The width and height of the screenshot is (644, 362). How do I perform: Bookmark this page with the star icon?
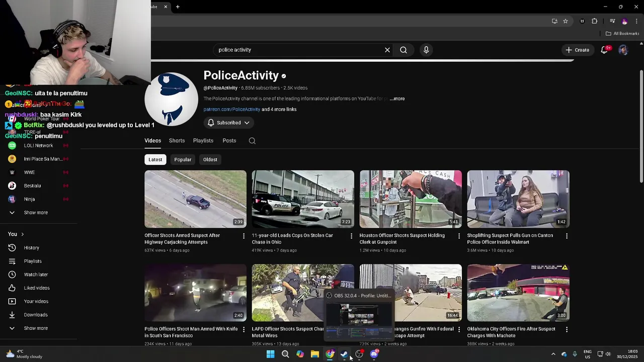[x=566, y=21]
